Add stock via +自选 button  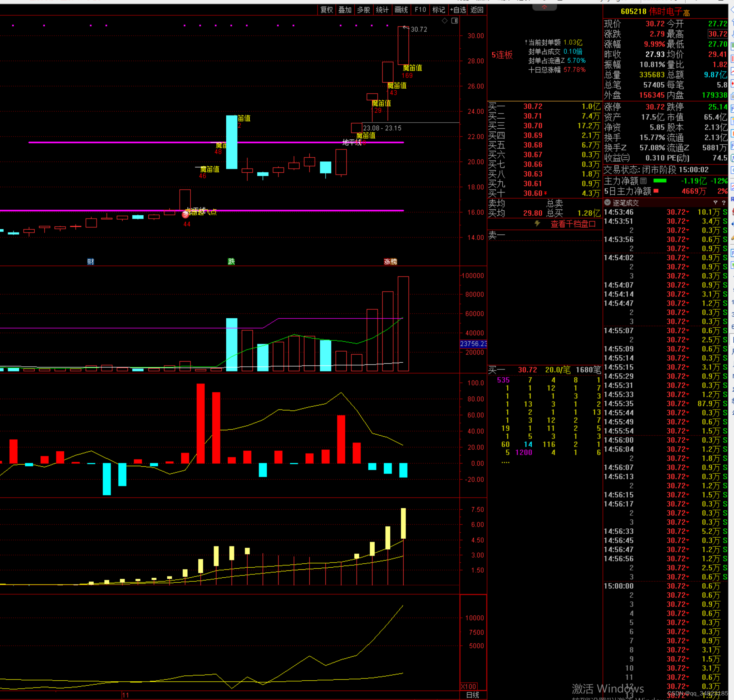[x=458, y=10]
